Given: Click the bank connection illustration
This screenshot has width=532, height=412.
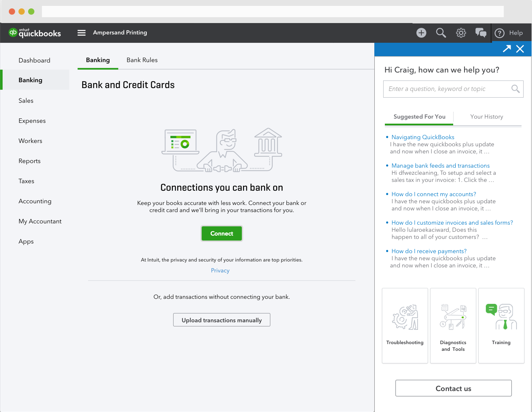Looking at the screenshot, I should 222,150.
